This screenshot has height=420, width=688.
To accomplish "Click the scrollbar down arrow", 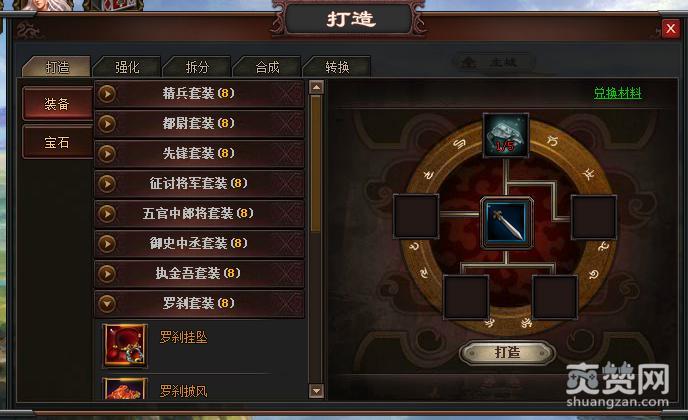I will click(x=316, y=391).
